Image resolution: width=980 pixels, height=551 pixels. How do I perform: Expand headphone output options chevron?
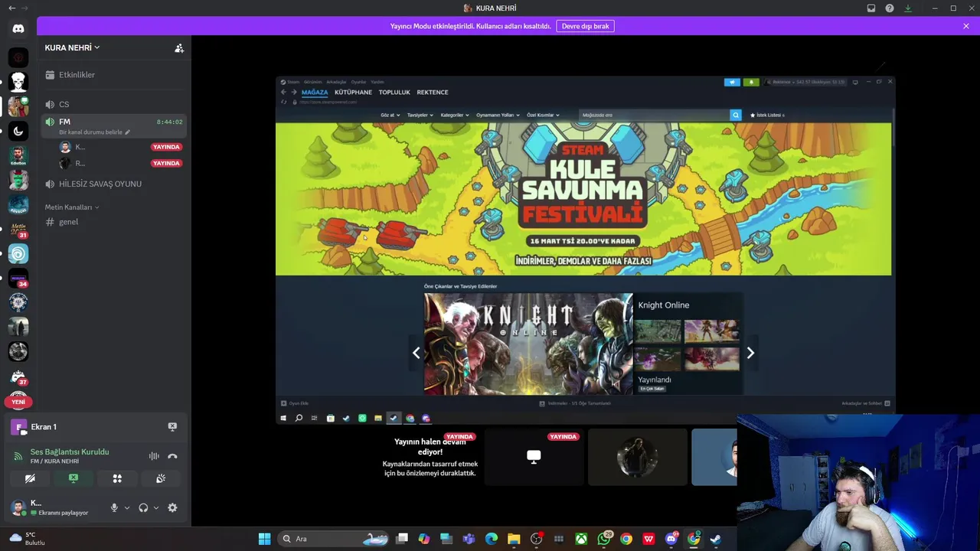coord(156,507)
